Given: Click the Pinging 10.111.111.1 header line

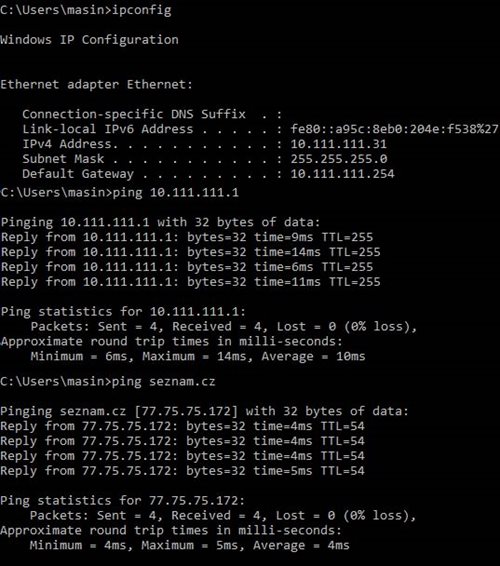Looking at the screenshot, I should click(x=160, y=222).
